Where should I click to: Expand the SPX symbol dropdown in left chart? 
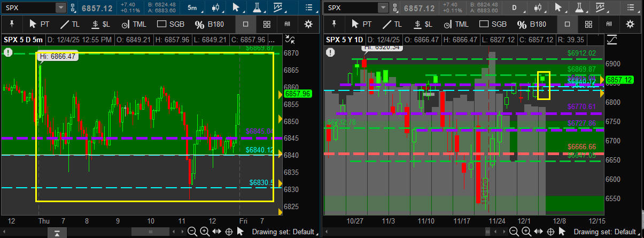coord(60,7)
